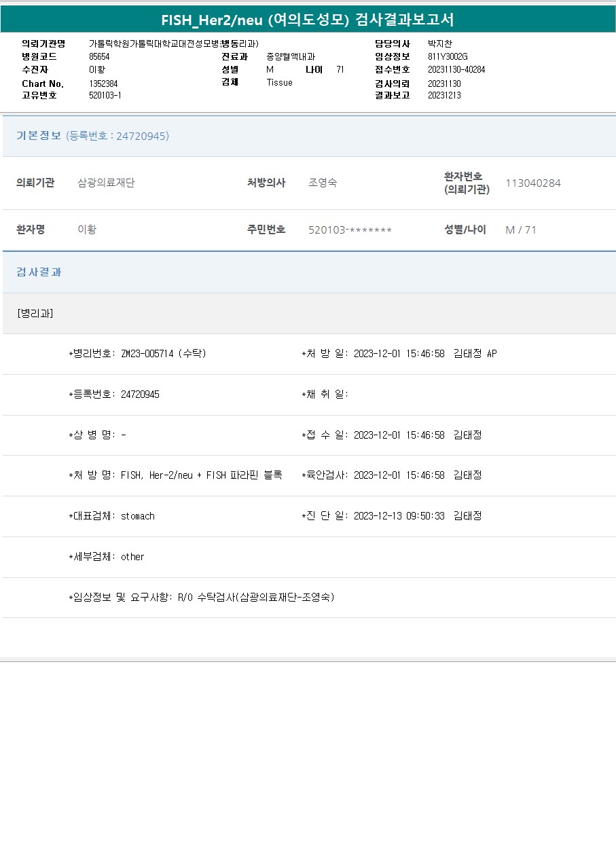Image resolution: width=616 pixels, height=842 pixels.
Task: Select the 결과보고 date 20231213
Action: 444,96
